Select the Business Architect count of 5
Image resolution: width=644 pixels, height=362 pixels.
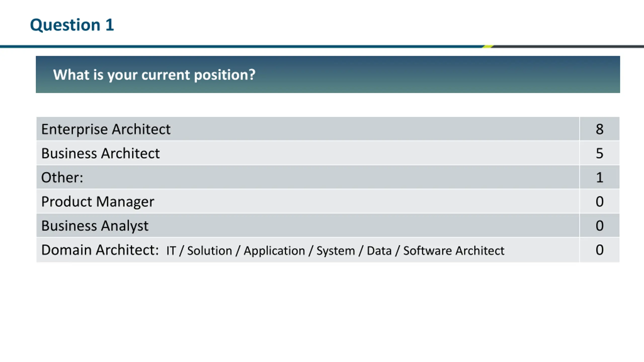pyautogui.click(x=599, y=153)
